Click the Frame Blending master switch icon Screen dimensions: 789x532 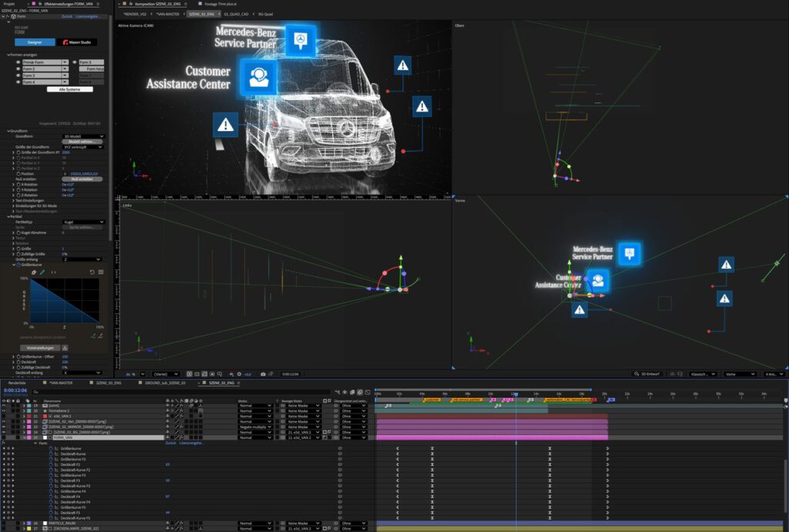[x=353, y=393]
